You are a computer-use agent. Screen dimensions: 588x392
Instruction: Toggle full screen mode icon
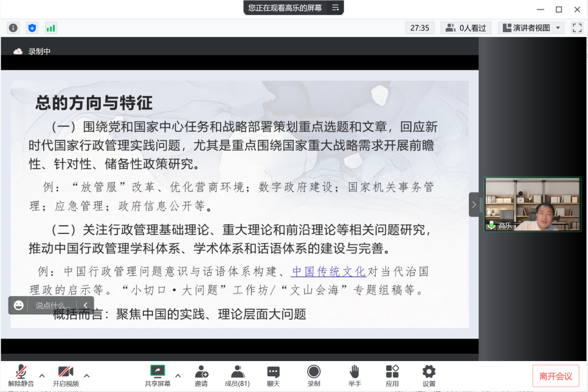tap(576, 28)
